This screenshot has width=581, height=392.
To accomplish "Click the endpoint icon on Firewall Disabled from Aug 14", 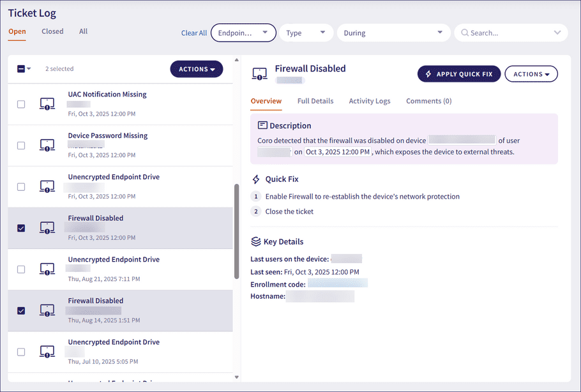I will (47, 310).
